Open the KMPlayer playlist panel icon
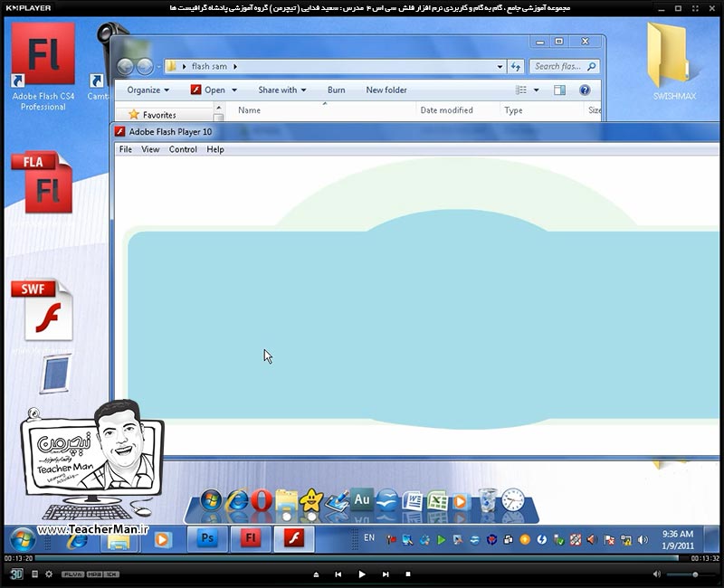 [x=34, y=574]
